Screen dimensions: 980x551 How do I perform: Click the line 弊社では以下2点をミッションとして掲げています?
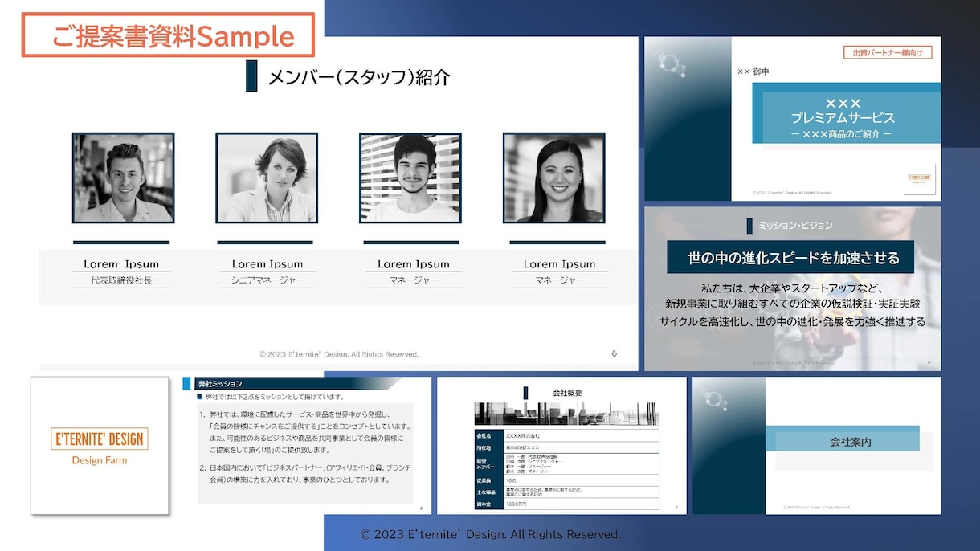pos(275,397)
